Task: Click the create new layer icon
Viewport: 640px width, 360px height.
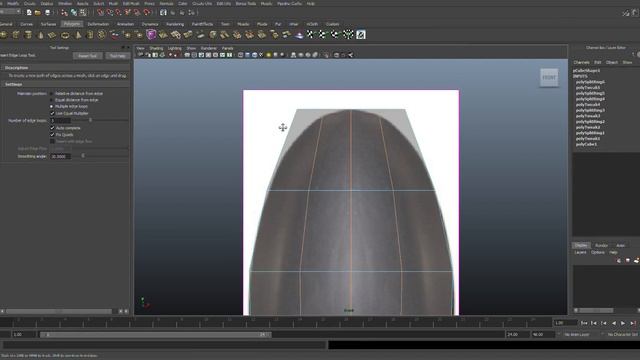Action: (x=636, y=260)
